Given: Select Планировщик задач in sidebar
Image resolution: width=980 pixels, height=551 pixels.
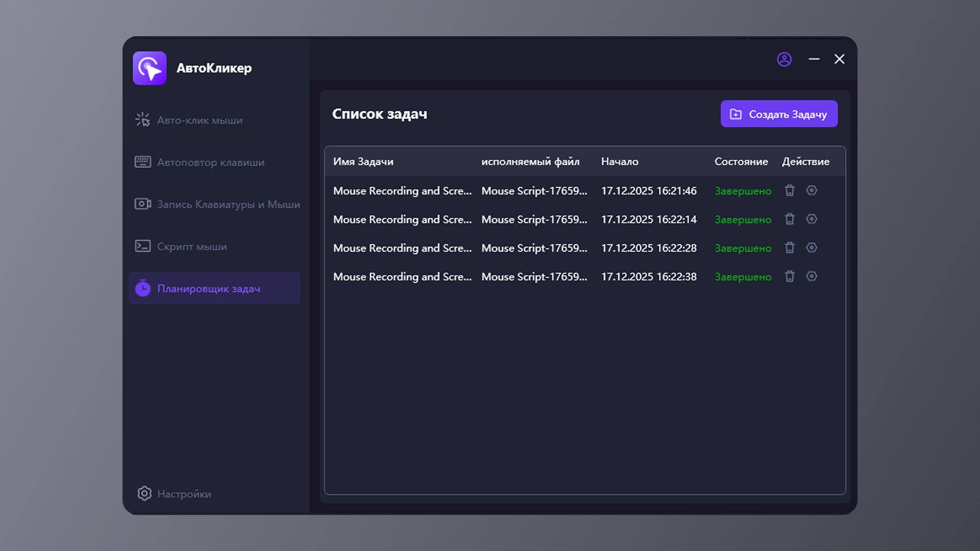Looking at the screenshot, I should [208, 289].
